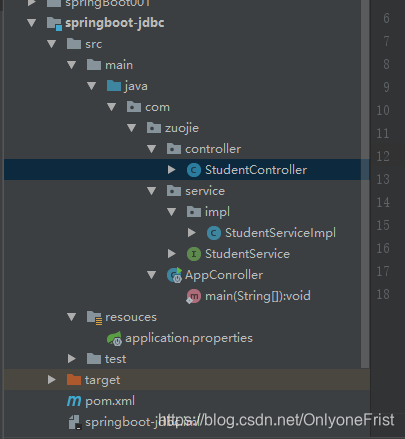Click the project tree vertical scrollbar
The height and width of the screenshot is (439, 405).
pos(365,184)
